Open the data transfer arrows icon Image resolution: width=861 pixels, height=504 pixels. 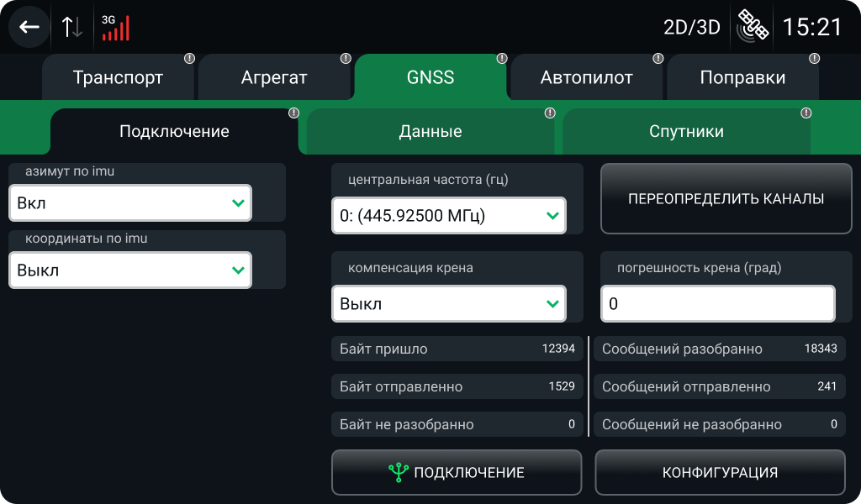click(x=71, y=26)
